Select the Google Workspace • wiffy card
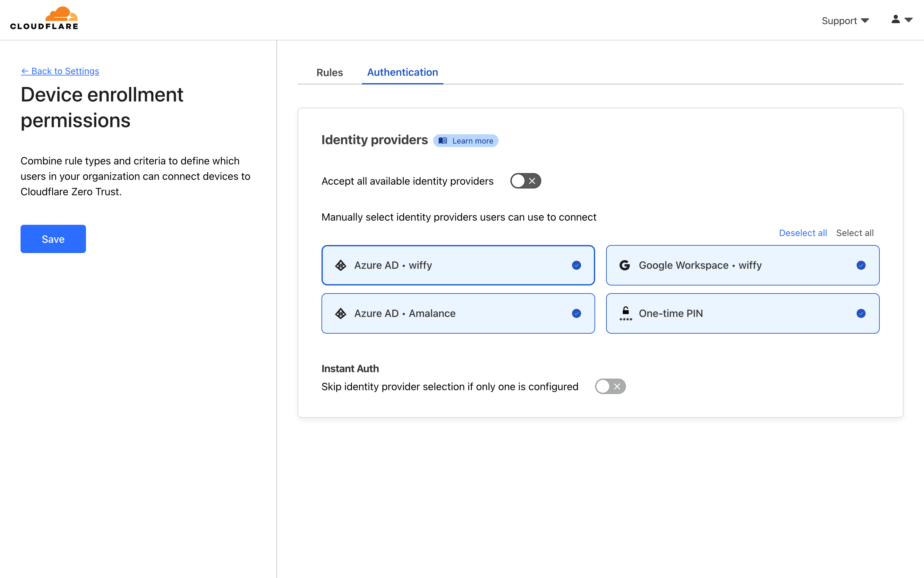 click(743, 265)
